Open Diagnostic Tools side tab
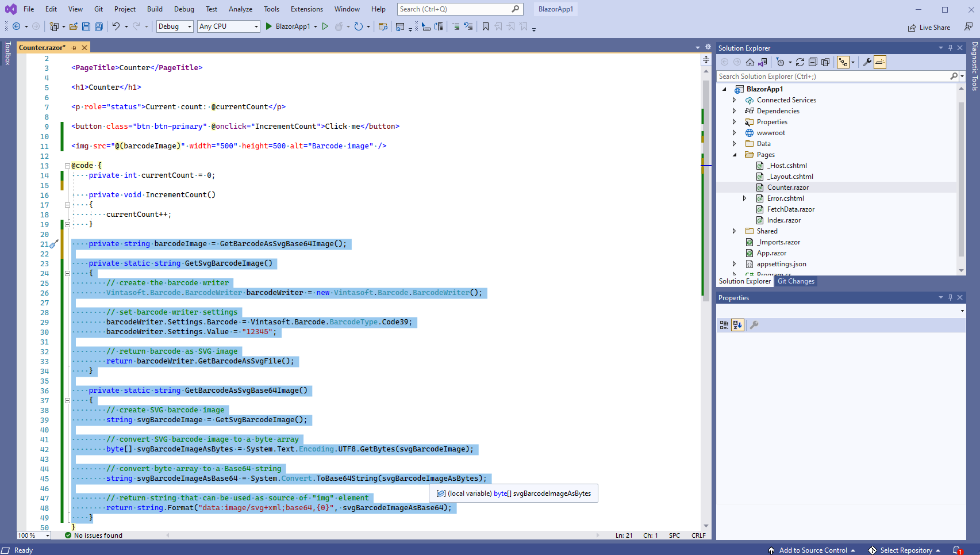Viewport: 980px width, 555px height. pos(975,66)
